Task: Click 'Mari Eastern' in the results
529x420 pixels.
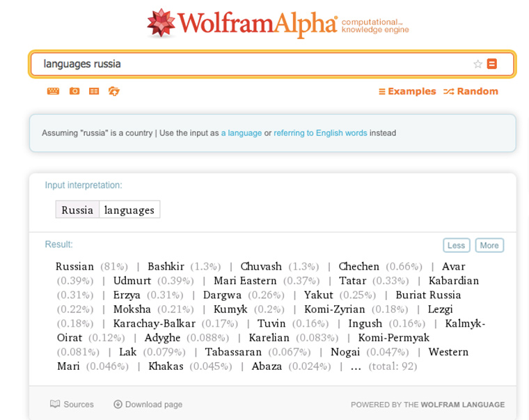Action: pos(245,281)
